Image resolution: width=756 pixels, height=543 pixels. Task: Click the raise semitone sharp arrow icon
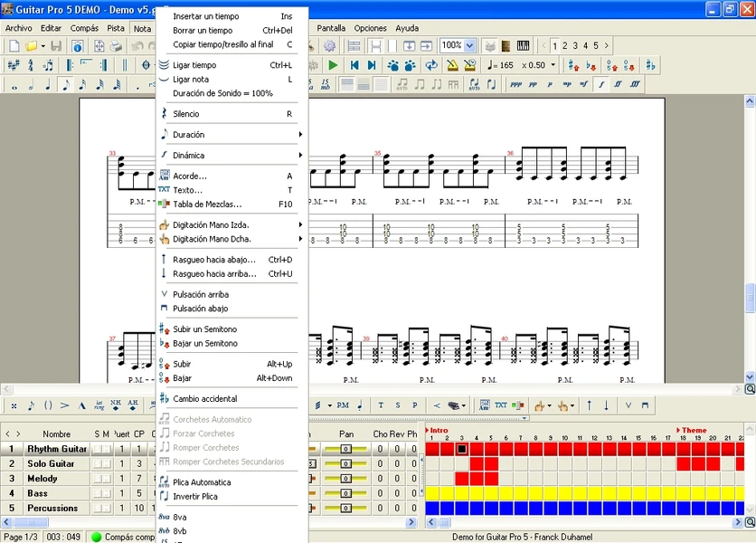coord(573,65)
